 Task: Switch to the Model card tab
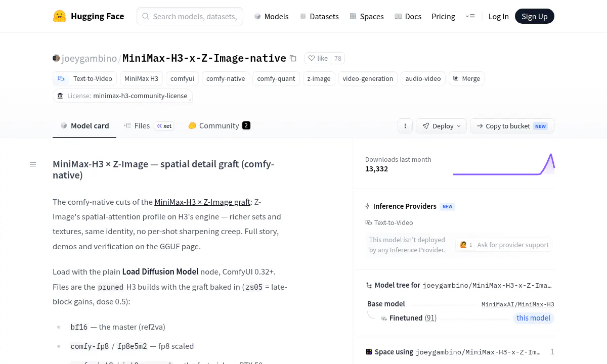click(84, 126)
